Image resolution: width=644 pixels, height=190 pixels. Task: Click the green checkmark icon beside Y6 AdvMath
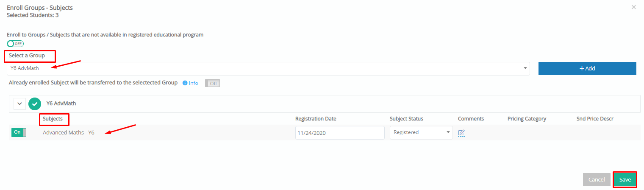coord(35,103)
